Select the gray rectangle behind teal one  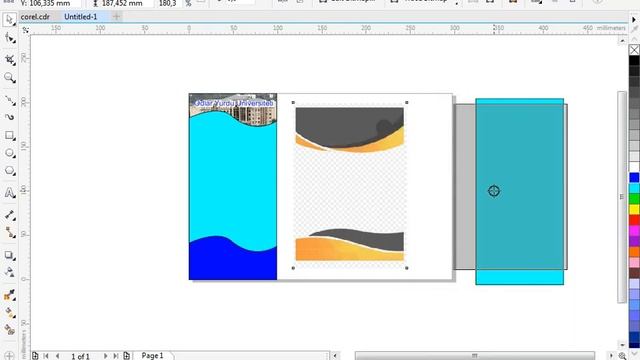click(464, 187)
